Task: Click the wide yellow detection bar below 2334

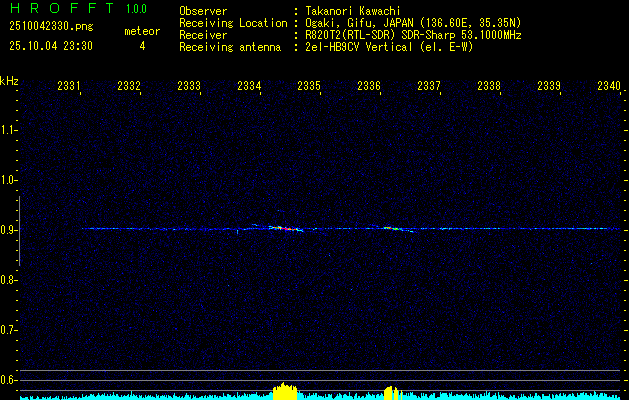Action: coord(285,391)
